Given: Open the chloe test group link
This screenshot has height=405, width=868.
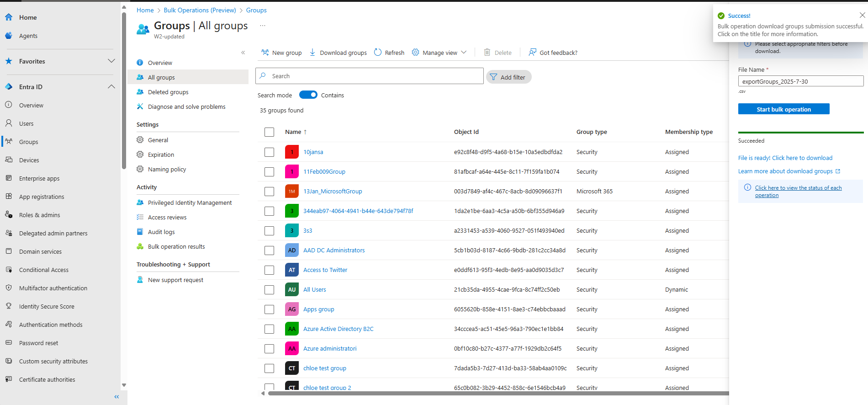Looking at the screenshot, I should tap(325, 368).
